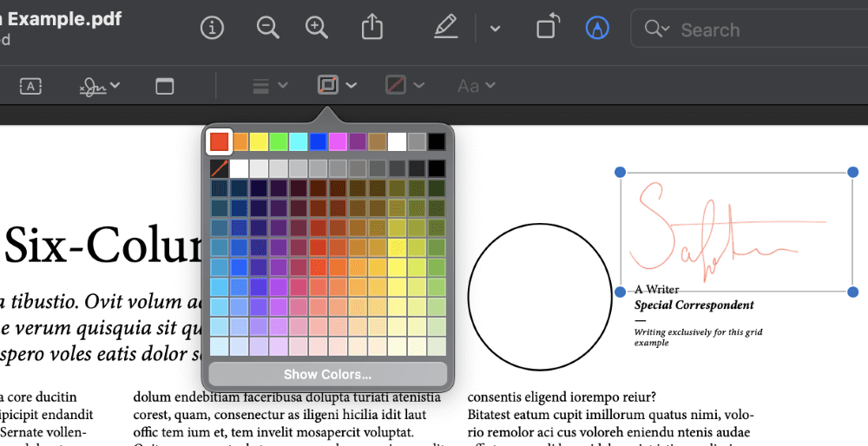Expand the highlight color chevron
Screen dimensions: 868x446
coord(495,29)
